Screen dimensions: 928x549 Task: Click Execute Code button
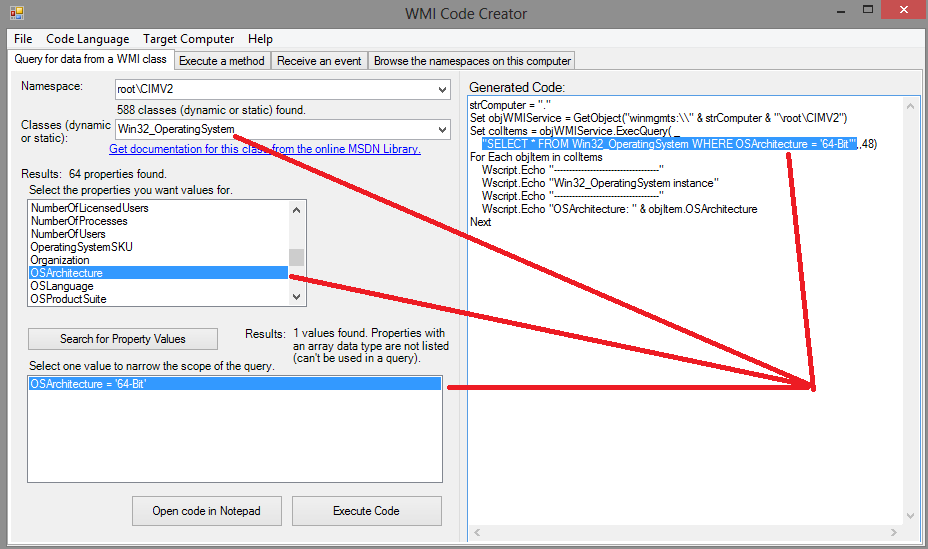366,511
